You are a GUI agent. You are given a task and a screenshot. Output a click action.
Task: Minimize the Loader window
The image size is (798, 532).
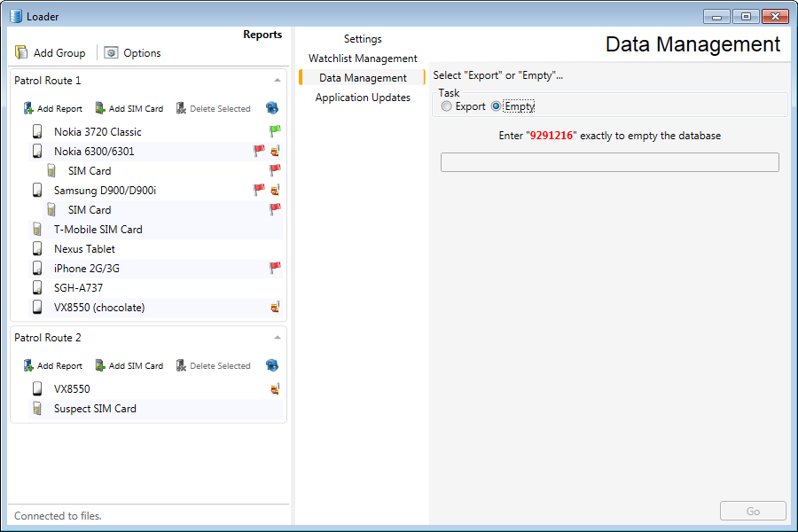[x=716, y=17]
